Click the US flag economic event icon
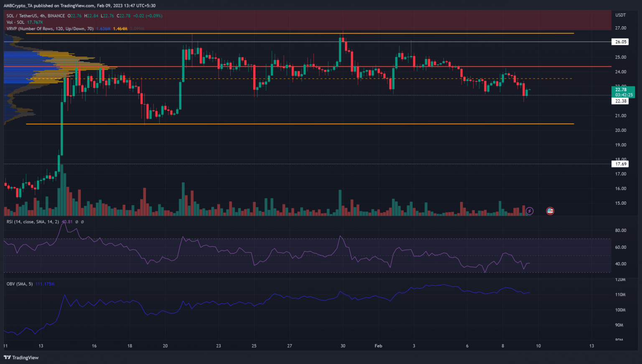Image resolution: width=642 pixels, height=364 pixels. (x=550, y=211)
